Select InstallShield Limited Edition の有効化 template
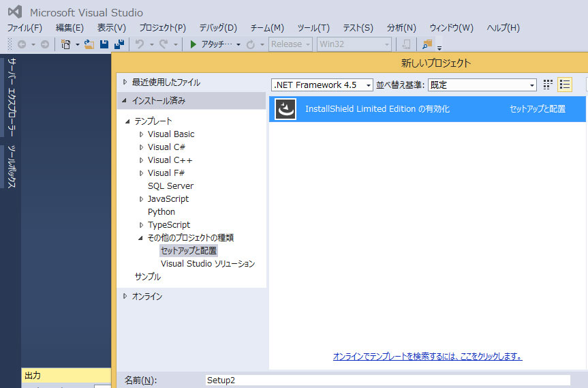 click(x=427, y=109)
